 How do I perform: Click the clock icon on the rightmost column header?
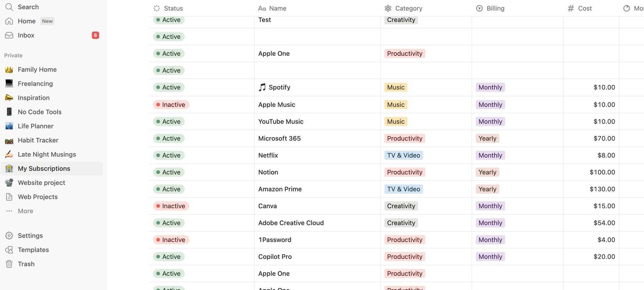[627, 7]
